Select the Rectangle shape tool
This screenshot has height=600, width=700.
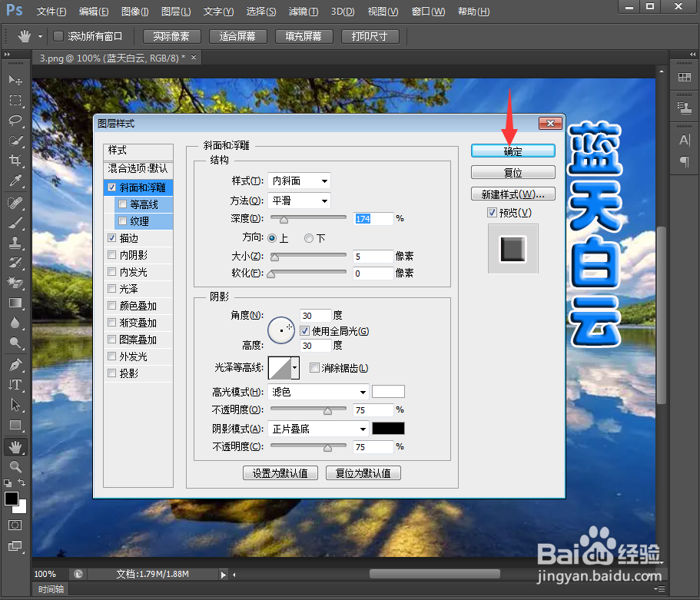[15, 425]
